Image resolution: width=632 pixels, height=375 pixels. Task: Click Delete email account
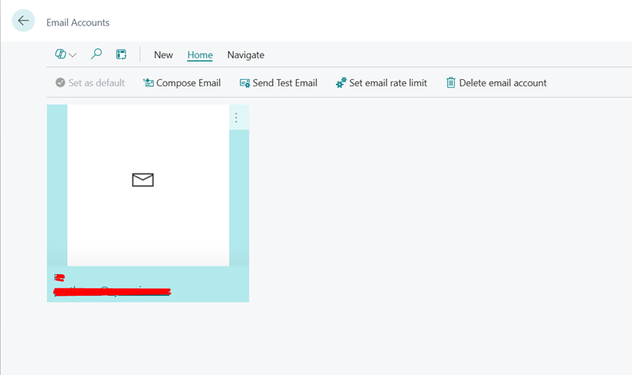(496, 83)
